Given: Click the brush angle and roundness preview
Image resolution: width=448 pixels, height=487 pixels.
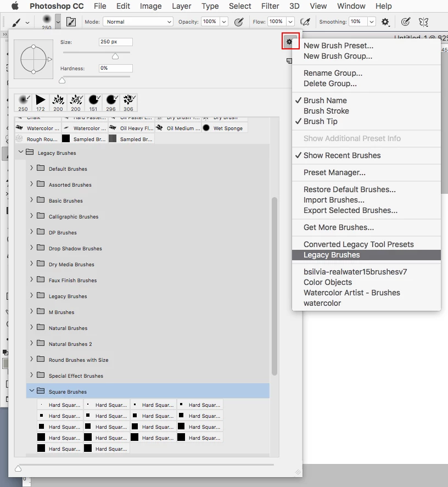Looking at the screenshot, I should coord(33,59).
